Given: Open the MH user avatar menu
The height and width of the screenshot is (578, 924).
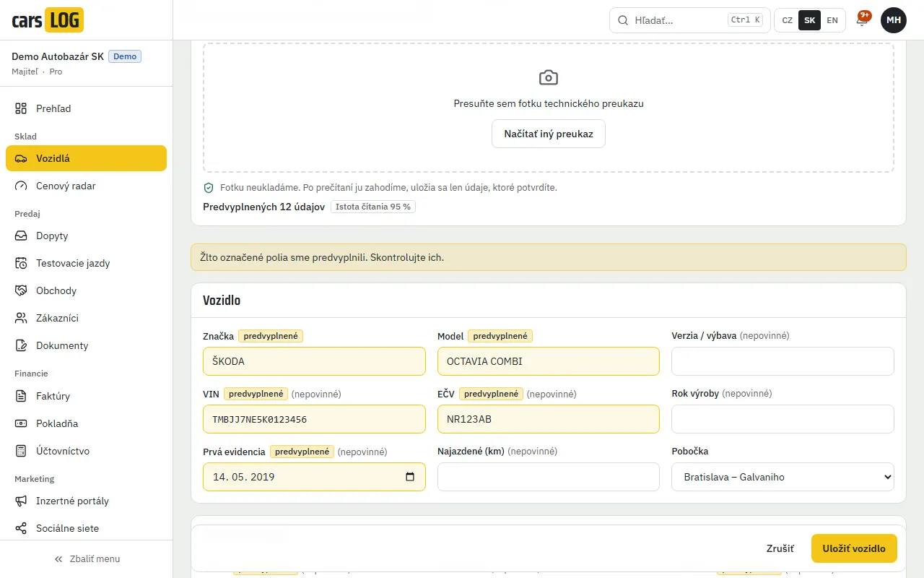Looking at the screenshot, I should [x=894, y=20].
